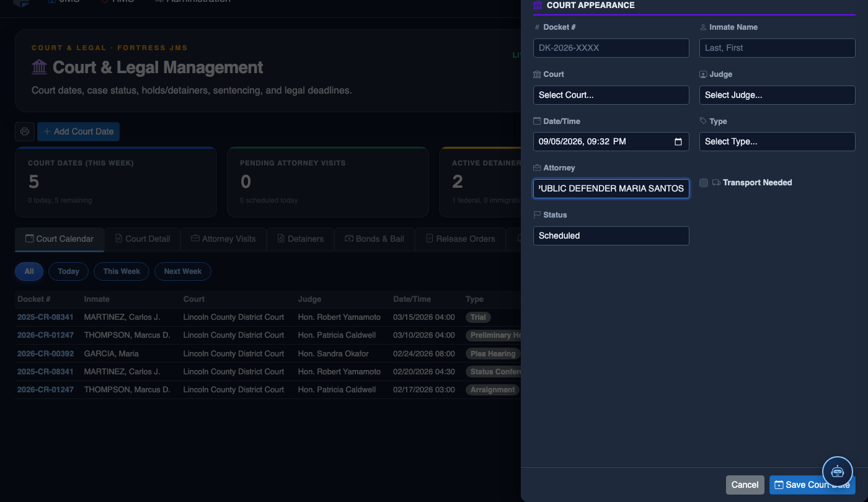
Task: Click the Date/Time field value
Action: pos(583,141)
